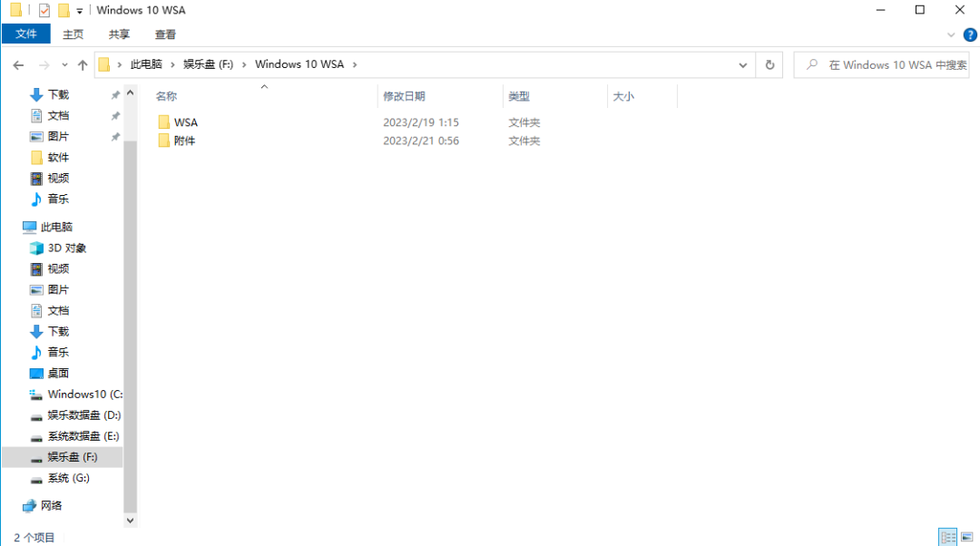Open the 附件 folder

click(x=185, y=141)
